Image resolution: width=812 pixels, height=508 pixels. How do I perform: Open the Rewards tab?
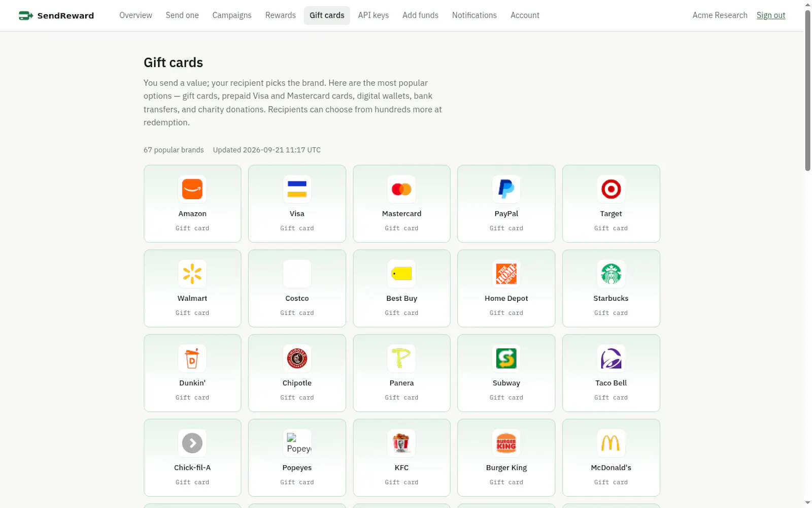tap(281, 15)
